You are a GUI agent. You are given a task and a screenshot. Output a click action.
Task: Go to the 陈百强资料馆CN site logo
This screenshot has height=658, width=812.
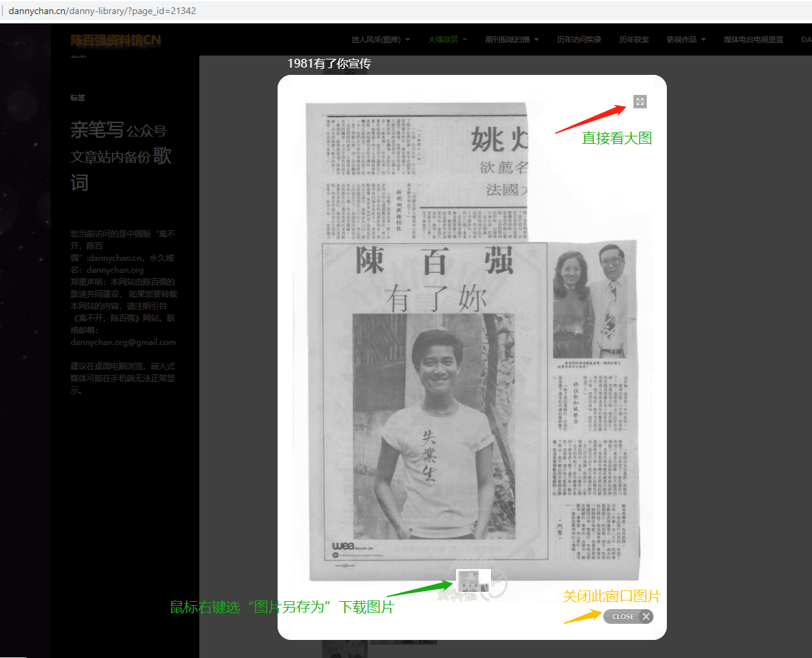pyautogui.click(x=116, y=40)
